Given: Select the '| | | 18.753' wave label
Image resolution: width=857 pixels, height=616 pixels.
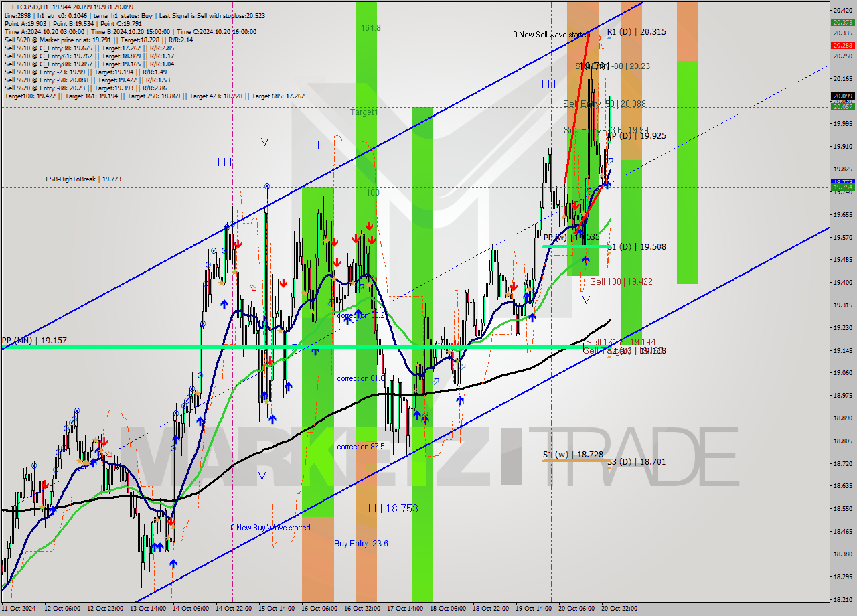Looking at the screenshot, I should [393, 509].
